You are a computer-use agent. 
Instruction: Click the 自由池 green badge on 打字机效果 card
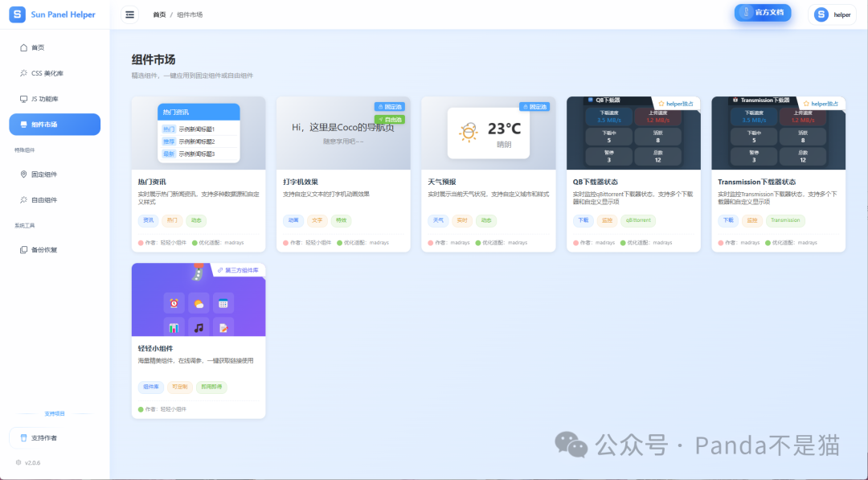(388, 117)
